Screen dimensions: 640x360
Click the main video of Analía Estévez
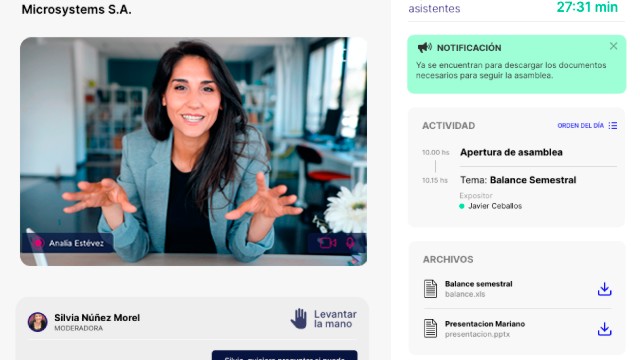pos(193,151)
